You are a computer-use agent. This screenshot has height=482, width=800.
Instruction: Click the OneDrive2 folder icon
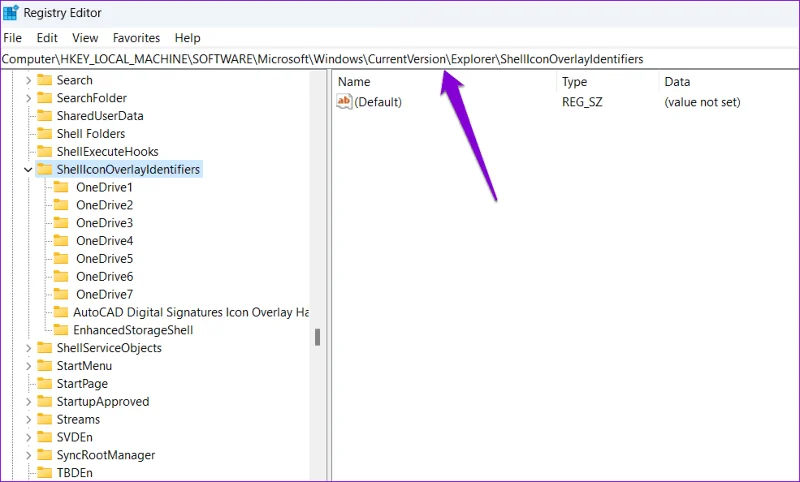pyautogui.click(x=61, y=205)
